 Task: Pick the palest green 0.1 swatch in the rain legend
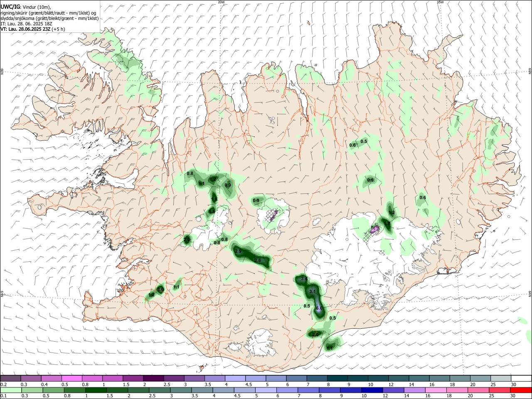pyautogui.click(x=10, y=390)
